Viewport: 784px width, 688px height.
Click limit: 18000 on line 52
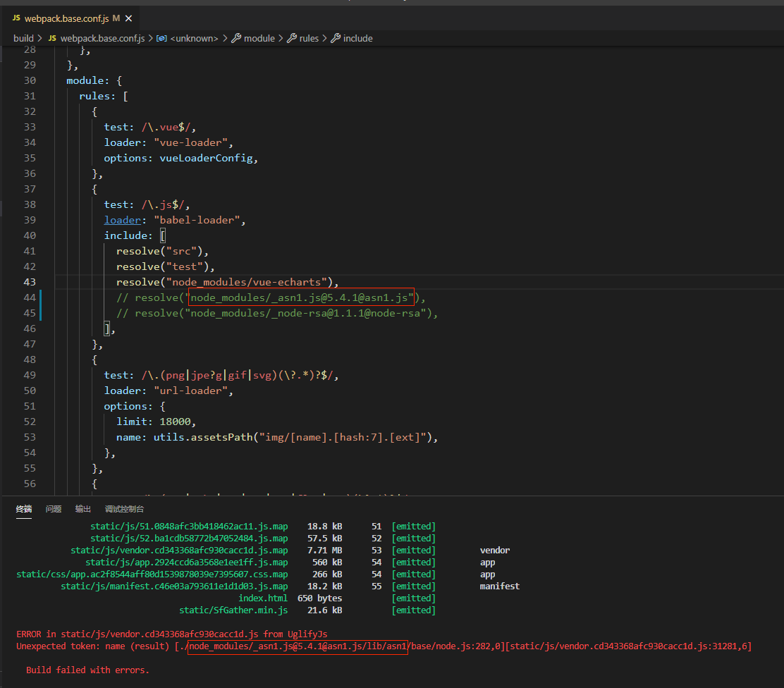pyautogui.click(x=156, y=422)
